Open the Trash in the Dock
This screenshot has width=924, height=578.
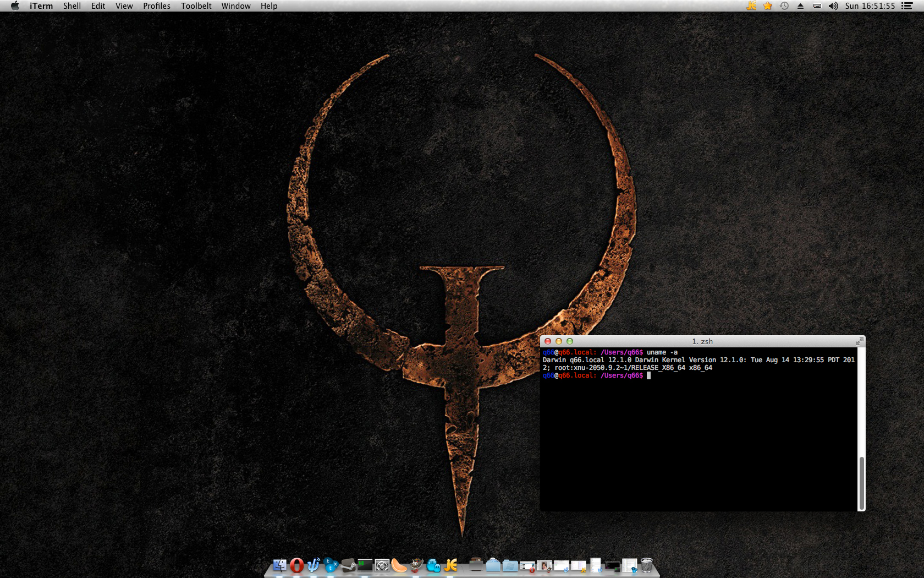click(646, 565)
